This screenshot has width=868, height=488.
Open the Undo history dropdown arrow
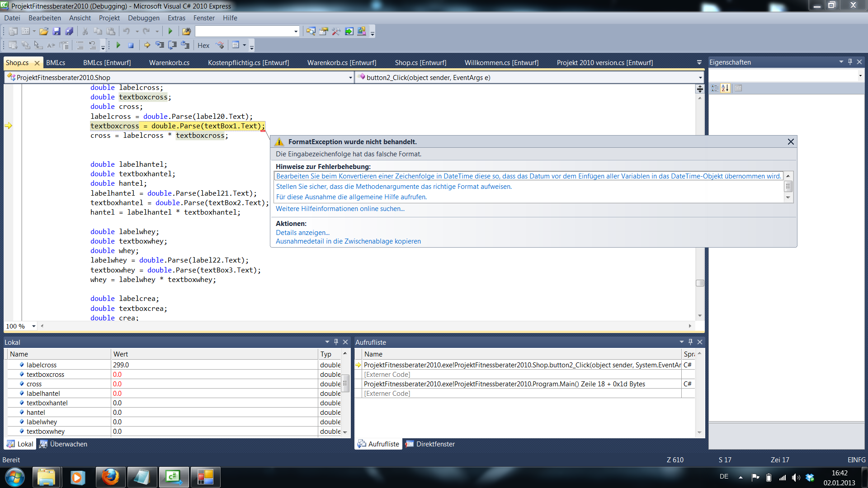tap(137, 31)
